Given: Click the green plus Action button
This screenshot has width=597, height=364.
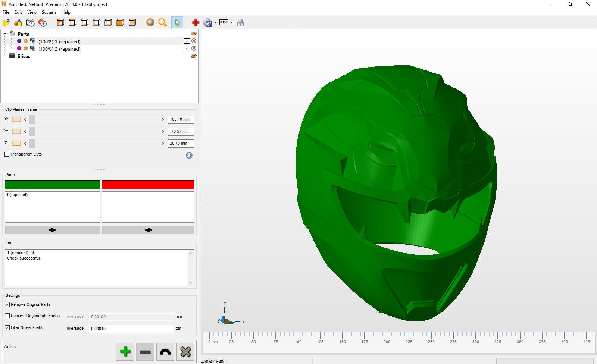Looking at the screenshot, I should click(x=125, y=351).
